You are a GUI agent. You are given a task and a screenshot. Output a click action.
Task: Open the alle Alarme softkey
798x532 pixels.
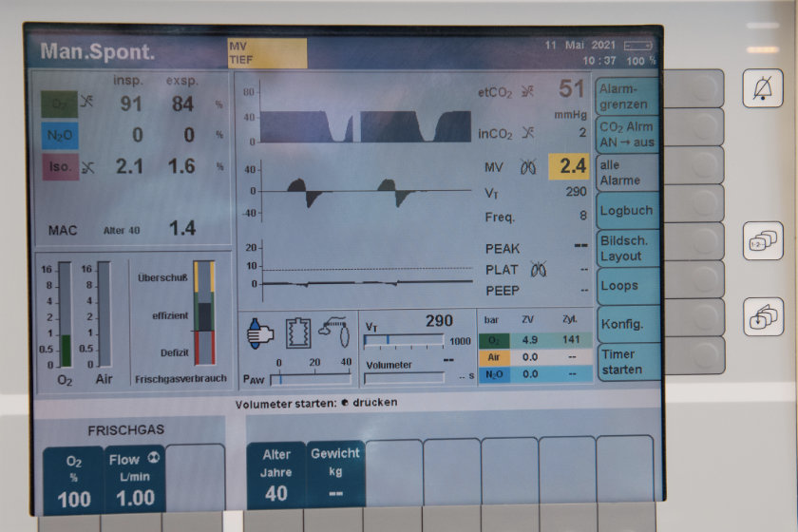[x=627, y=172]
